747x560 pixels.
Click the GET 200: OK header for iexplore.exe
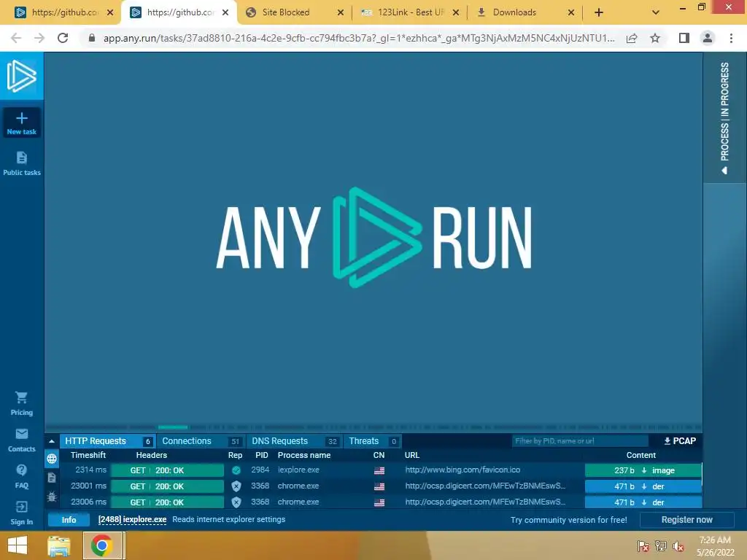click(x=167, y=470)
